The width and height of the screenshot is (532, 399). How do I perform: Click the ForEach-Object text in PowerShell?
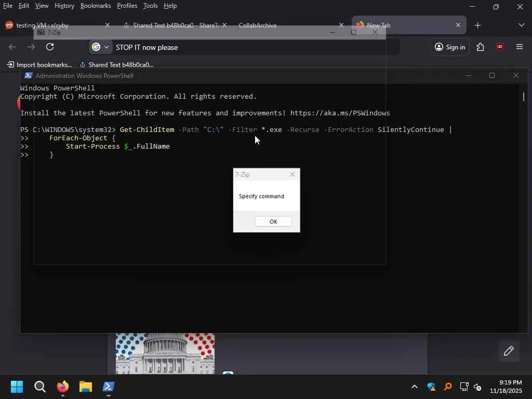coord(78,138)
